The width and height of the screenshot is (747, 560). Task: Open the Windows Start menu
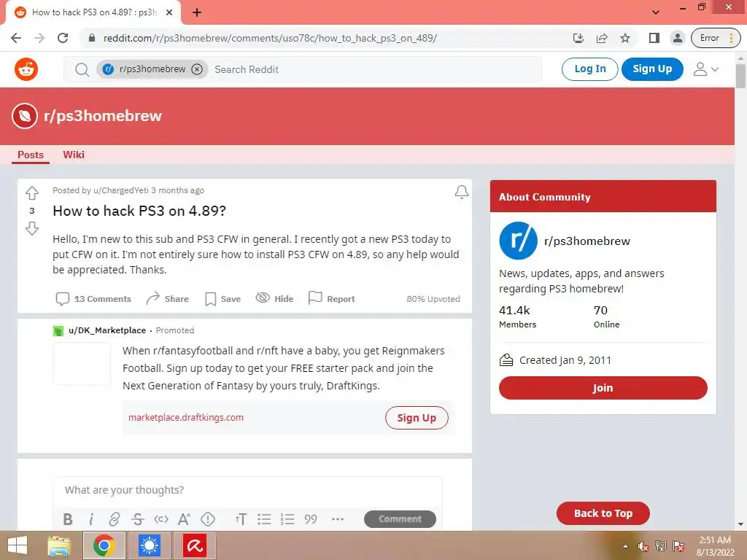point(18,545)
